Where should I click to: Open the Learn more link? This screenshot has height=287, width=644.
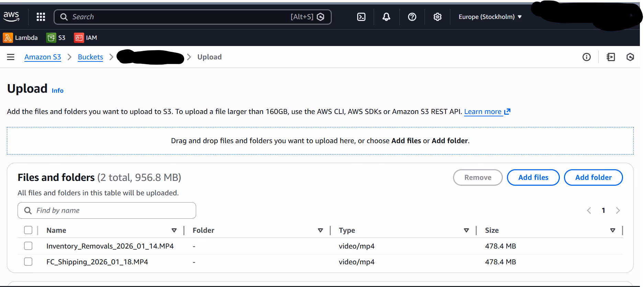(x=483, y=112)
